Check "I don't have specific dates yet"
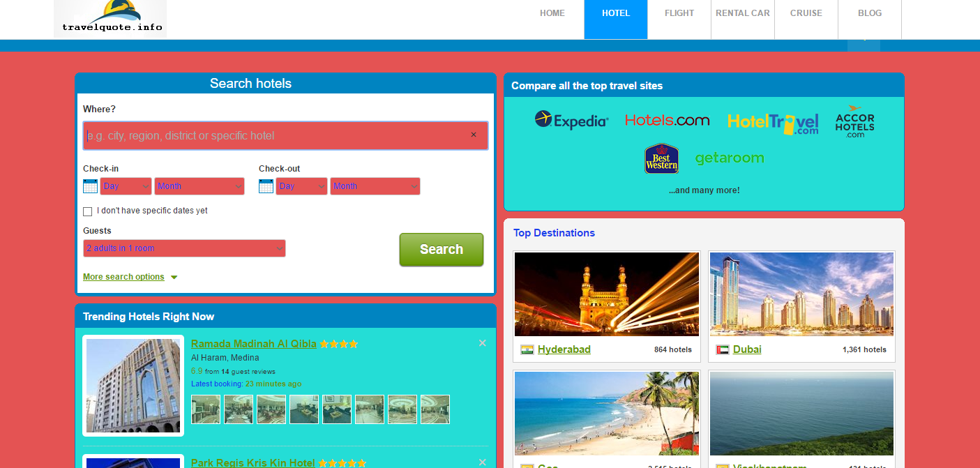Screen dimensions: 980x468 tap(87, 211)
